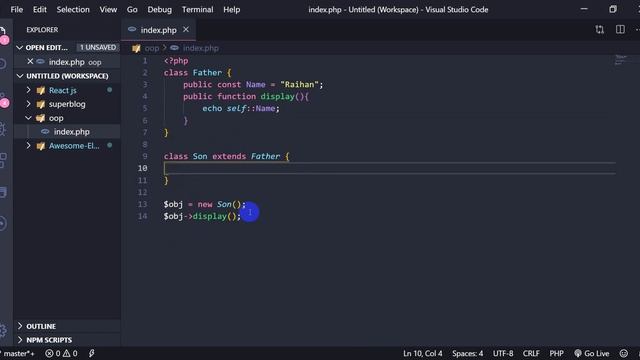This screenshot has height=360, width=640.
Task: Click the PHP file icon beside index.php in tree
Action: 45,131
